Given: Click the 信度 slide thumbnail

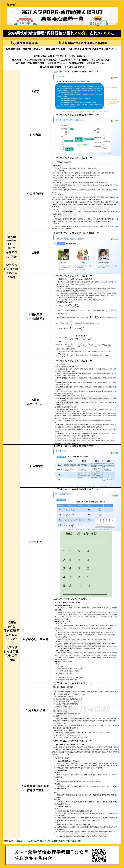Looking at the screenshot, I should (86, 93).
